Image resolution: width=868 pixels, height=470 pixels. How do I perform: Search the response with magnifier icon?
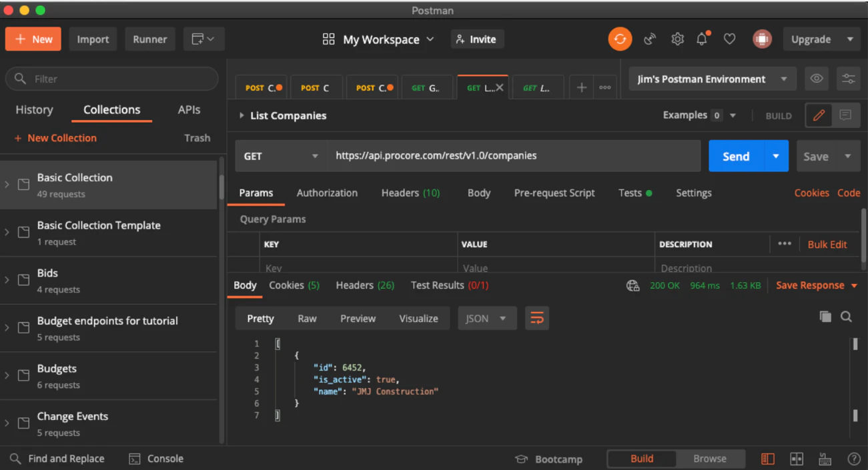[x=846, y=317]
